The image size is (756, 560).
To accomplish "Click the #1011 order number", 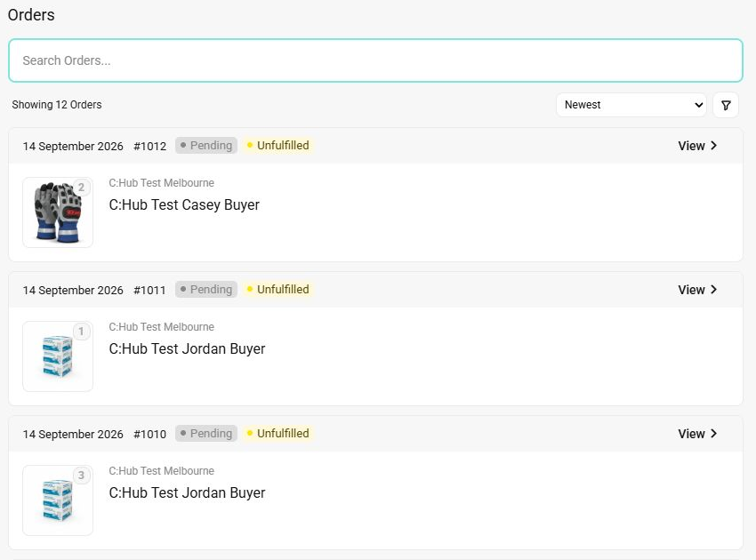I will [150, 290].
